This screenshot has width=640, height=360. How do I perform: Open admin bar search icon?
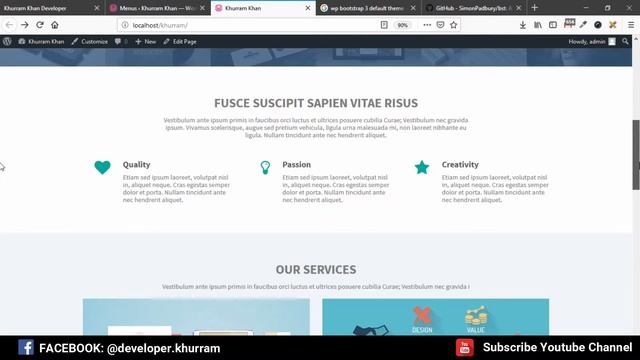(625, 41)
